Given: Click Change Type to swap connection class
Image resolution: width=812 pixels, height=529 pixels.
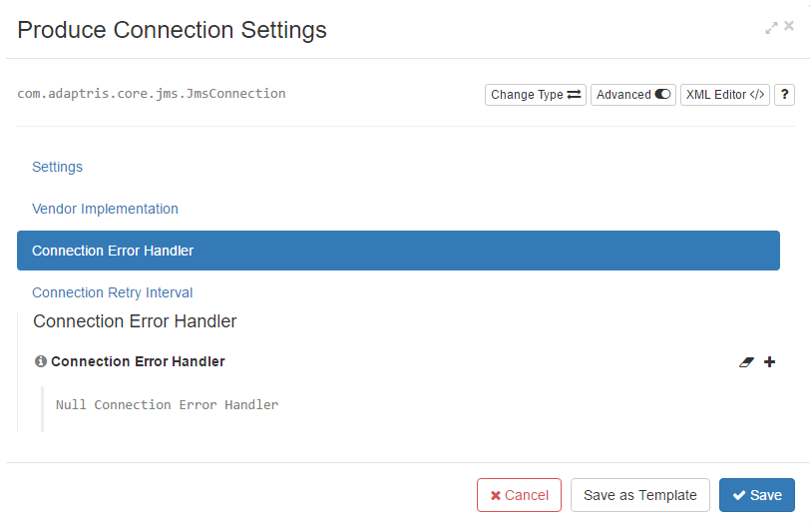Looking at the screenshot, I should (x=536, y=95).
